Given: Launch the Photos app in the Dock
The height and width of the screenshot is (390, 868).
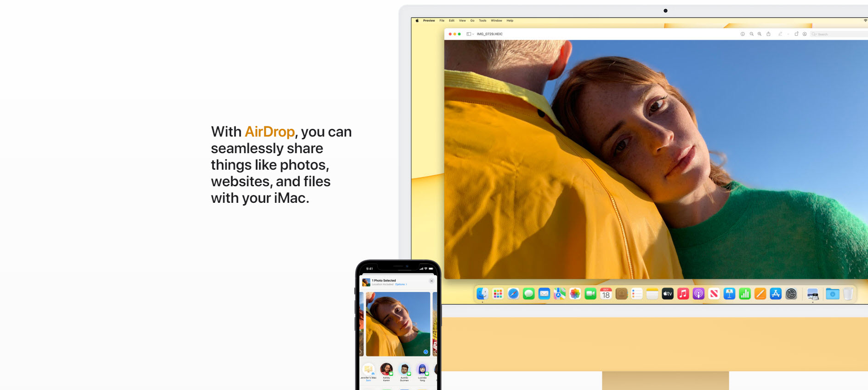Looking at the screenshot, I should coord(575,293).
